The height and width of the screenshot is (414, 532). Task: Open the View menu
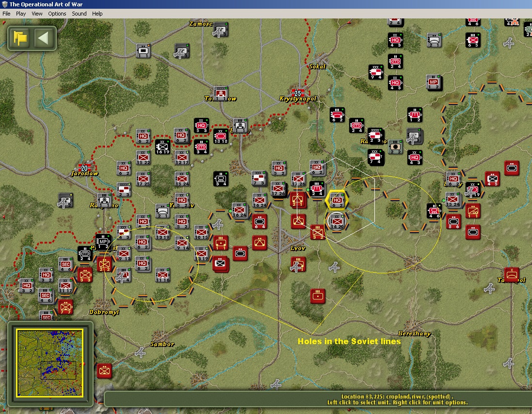[x=37, y=14]
